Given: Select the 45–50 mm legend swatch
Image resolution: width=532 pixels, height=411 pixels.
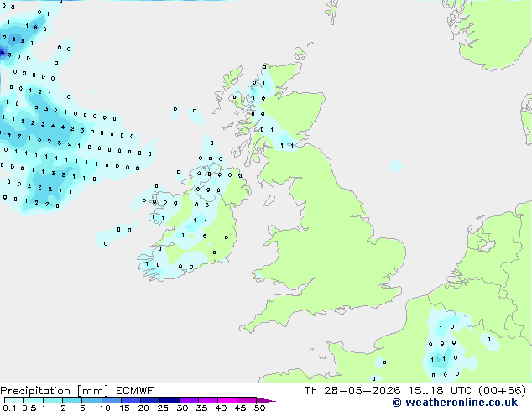Looking at the screenshot, I should pos(247,400).
